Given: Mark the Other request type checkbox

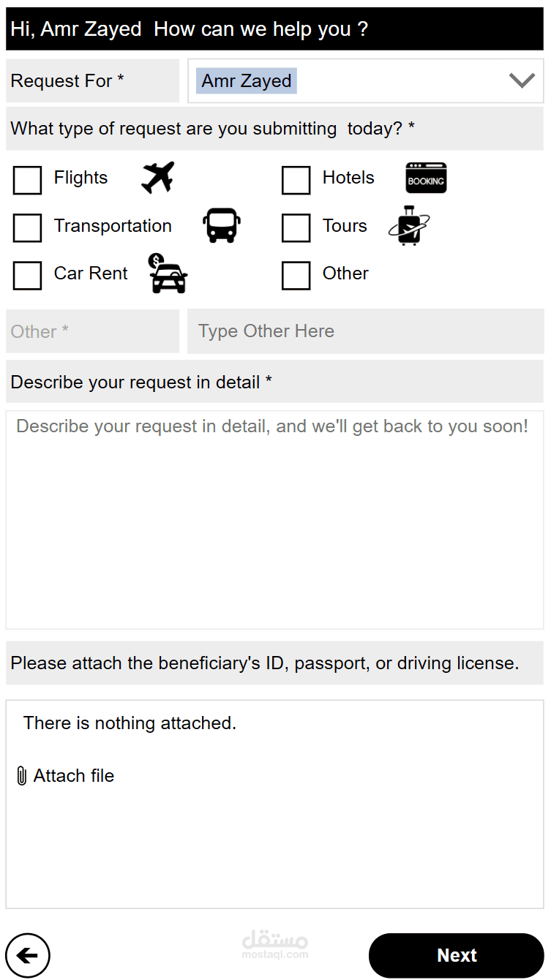Looking at the screenshot, I should [296, 276].
